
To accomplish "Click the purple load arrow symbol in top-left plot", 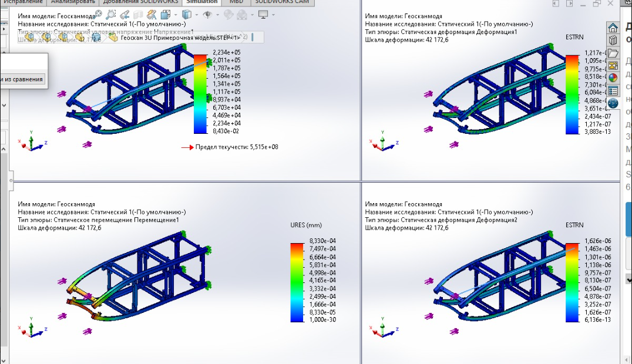I will [61, 94].
